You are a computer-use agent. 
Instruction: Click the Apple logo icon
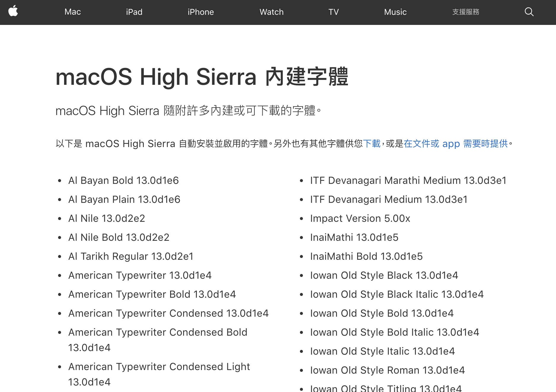point(13,12)
